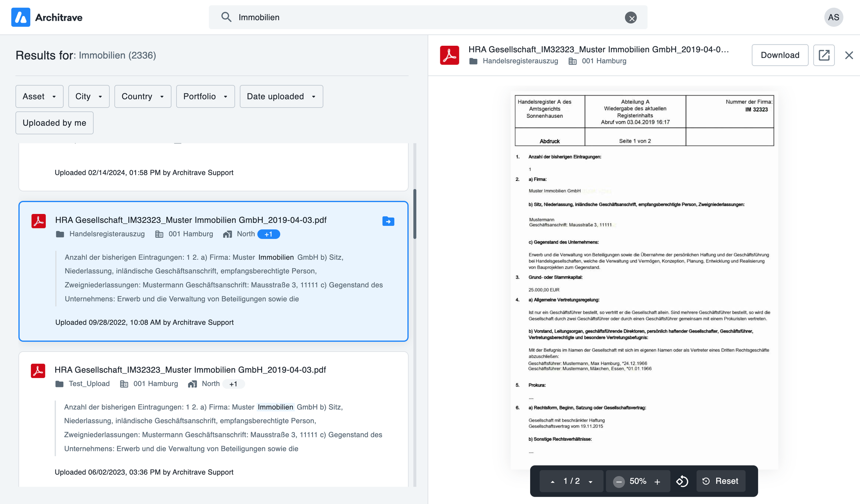
Task: Open document in new window icon
Action: [x=824, y=55]
